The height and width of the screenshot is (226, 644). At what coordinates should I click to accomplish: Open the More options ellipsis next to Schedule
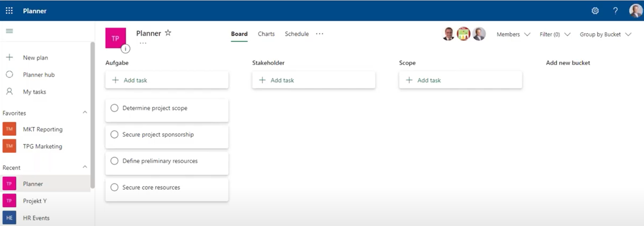coord(319,34)
